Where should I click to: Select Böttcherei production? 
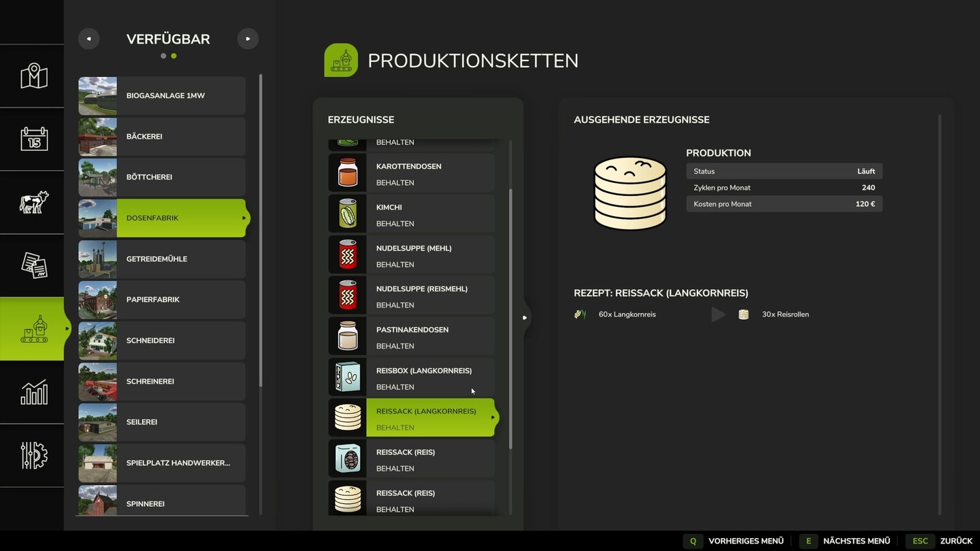162,178
